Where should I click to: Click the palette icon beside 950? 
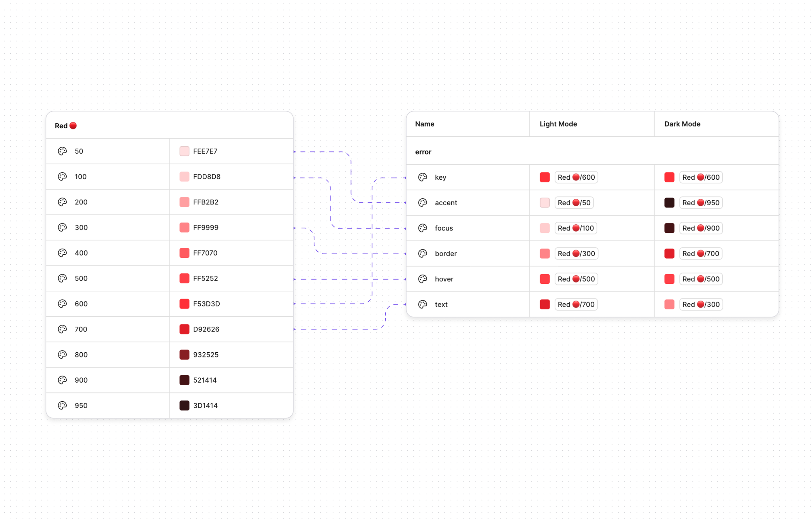pyautogui.click(x=62, y=405)
